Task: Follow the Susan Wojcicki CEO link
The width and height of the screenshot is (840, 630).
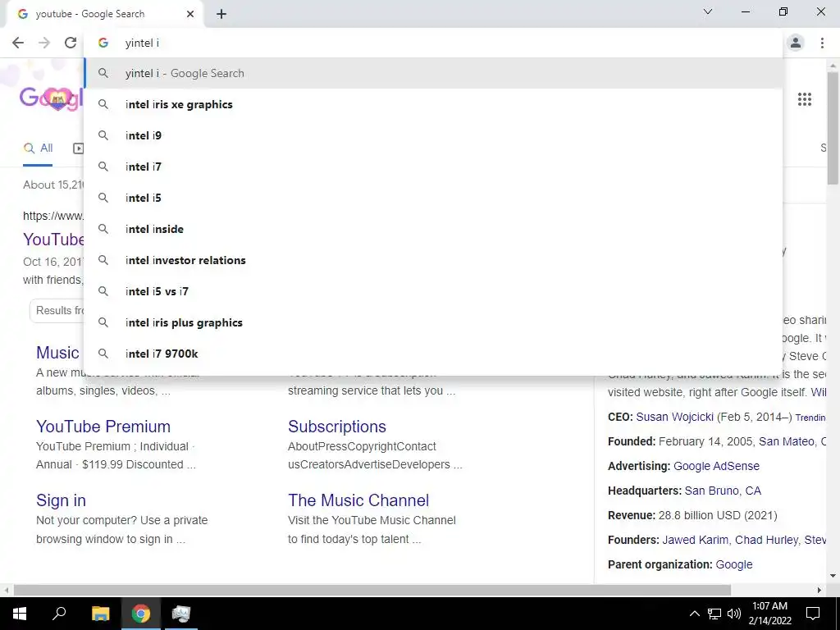Action: 674,417
